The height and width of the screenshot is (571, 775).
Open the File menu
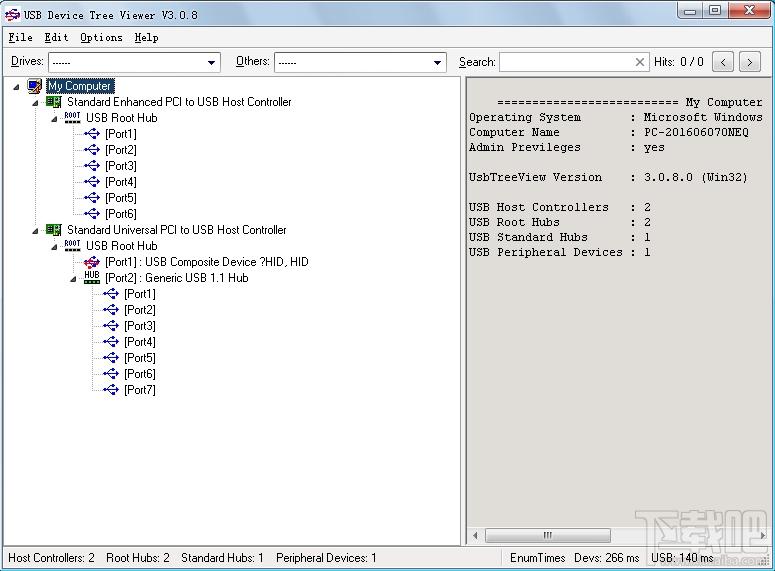(20, 38)
